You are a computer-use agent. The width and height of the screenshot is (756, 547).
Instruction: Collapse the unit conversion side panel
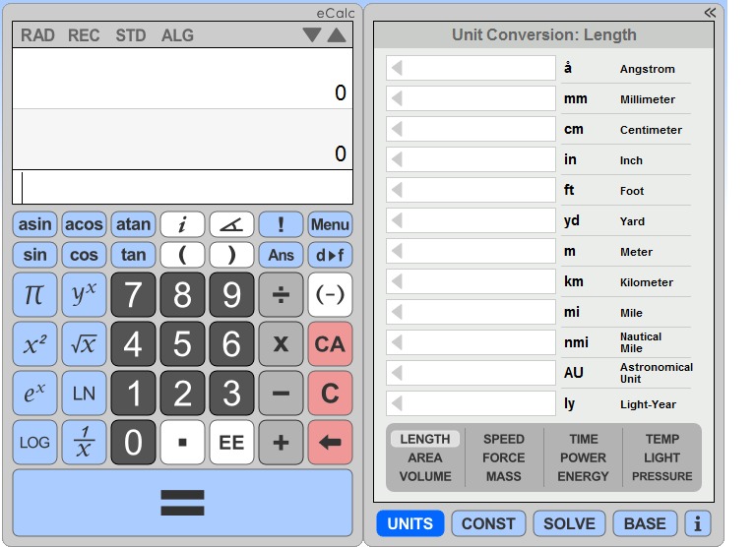[710, 13]
